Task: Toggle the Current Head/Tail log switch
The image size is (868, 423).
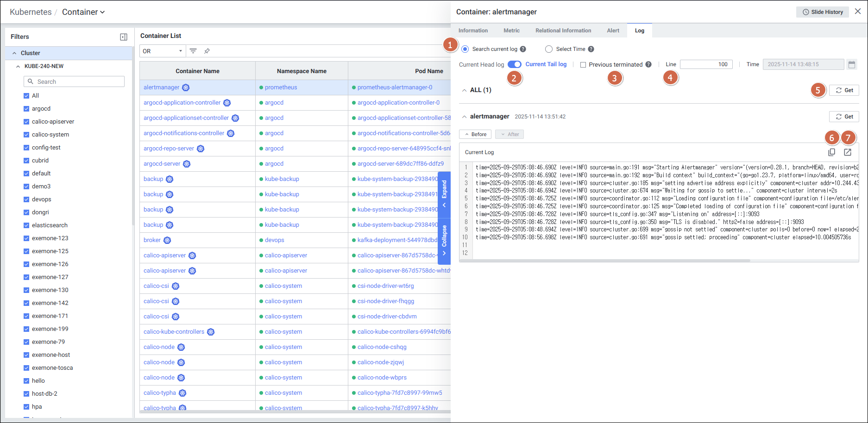Action: 514,64
